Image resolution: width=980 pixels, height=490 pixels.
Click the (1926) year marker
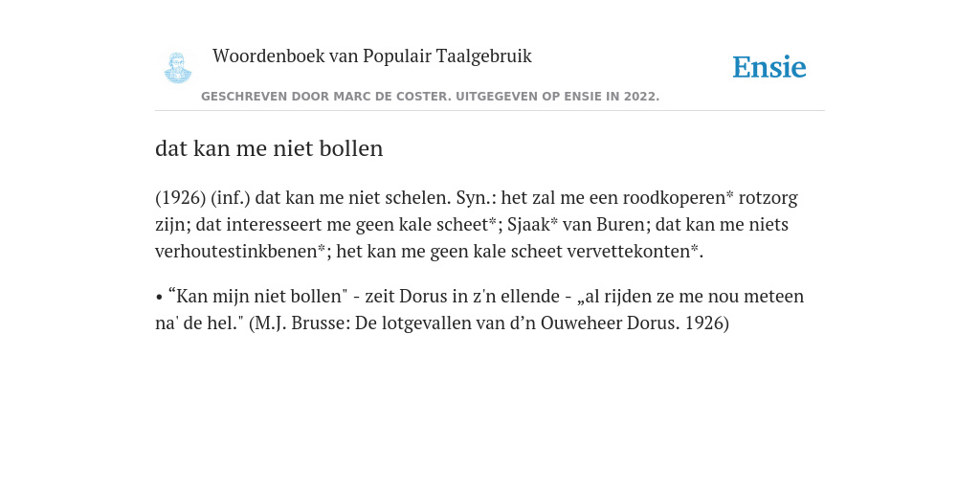(x=181, y=197)
